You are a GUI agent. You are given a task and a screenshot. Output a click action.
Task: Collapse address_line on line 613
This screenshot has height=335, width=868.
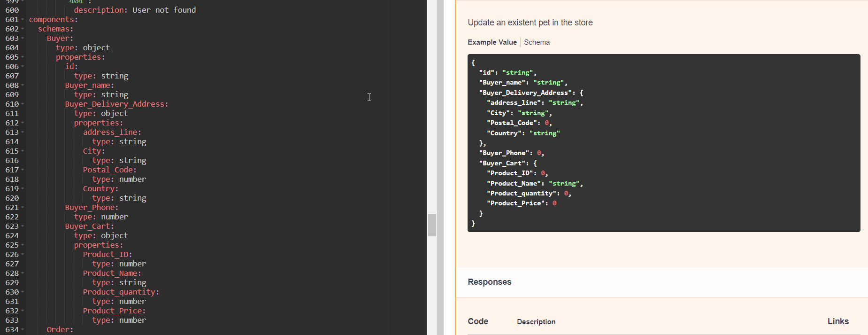23,132
